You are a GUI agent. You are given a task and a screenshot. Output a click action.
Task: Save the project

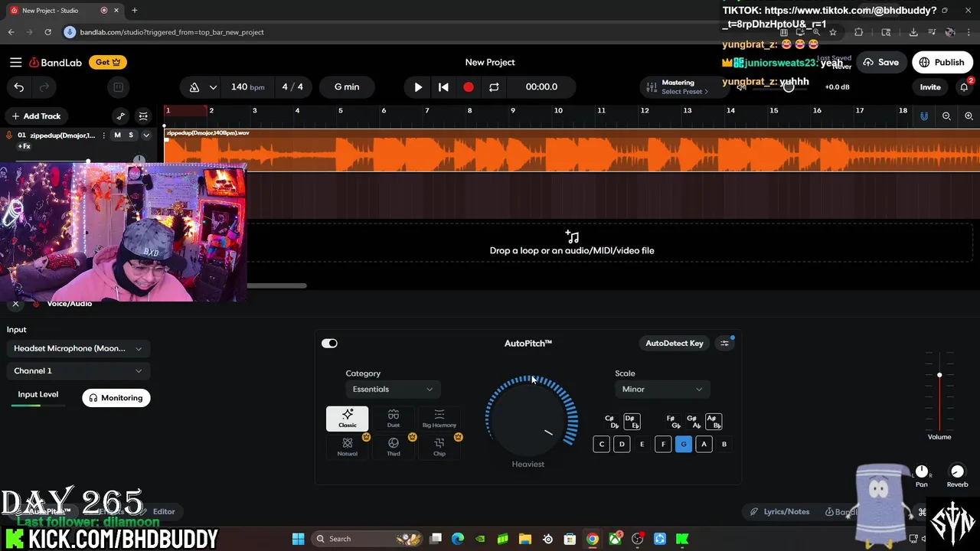(x=880, y=62)
